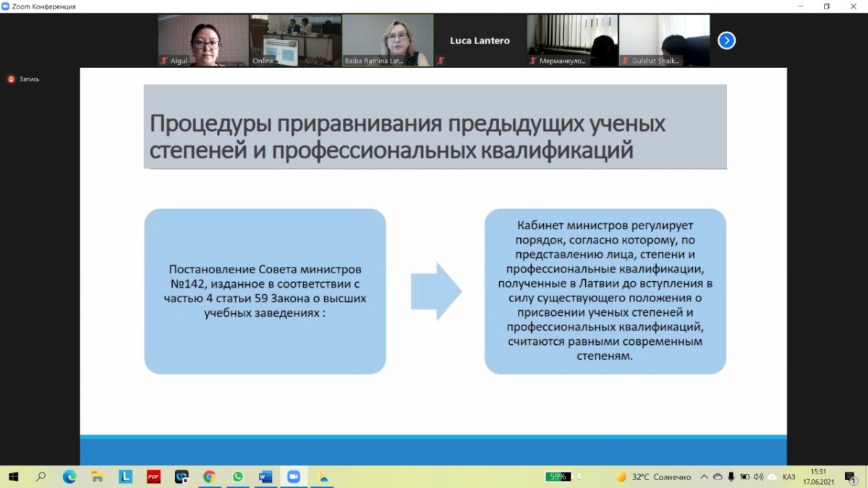Open Microsoft Word taskbar icon
This screenshot has height=488, width=868.
tap(265, 476)
